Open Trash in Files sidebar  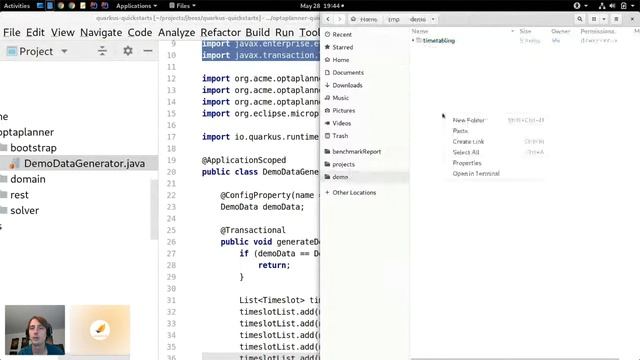click(340, 136)
